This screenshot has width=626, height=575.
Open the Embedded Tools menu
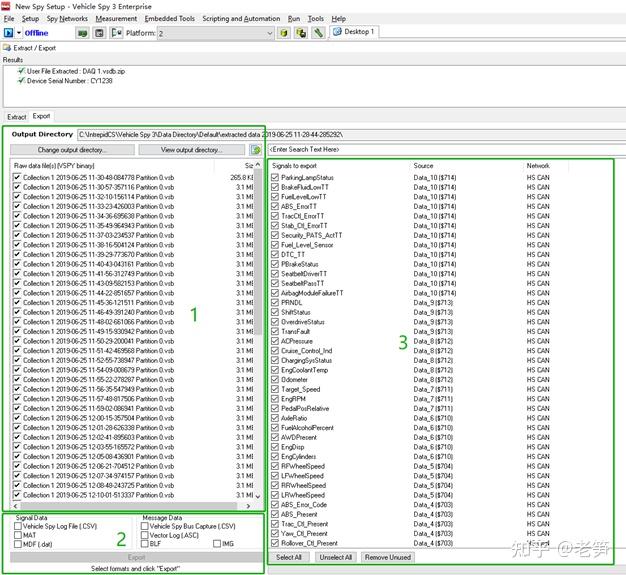point(170,18)
